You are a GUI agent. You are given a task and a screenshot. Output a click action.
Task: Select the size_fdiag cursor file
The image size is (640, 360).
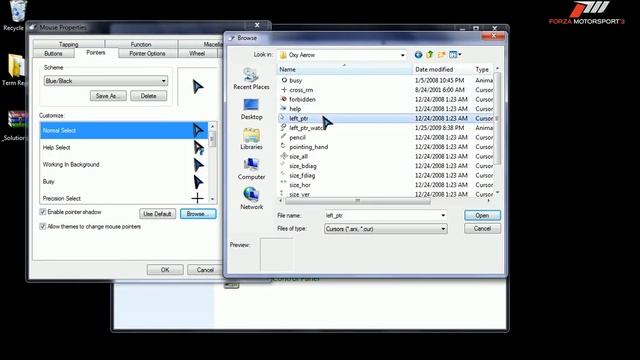click(302, 176)
